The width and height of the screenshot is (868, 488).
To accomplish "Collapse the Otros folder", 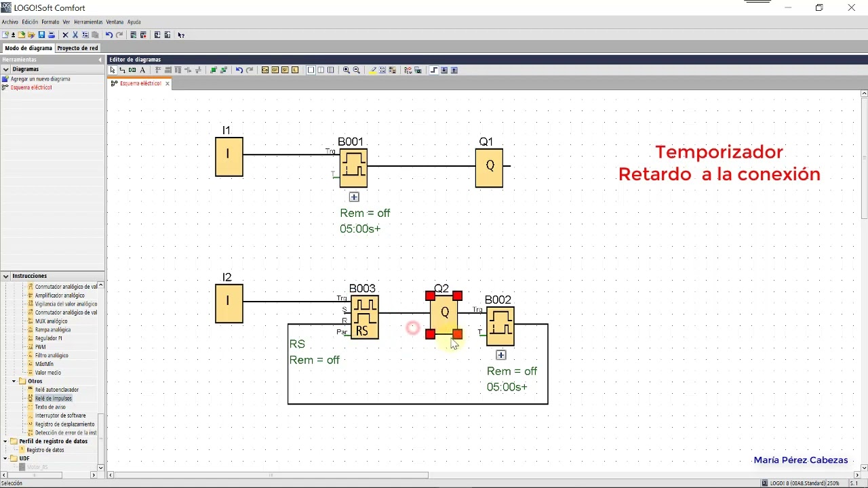I will [14, 381].
